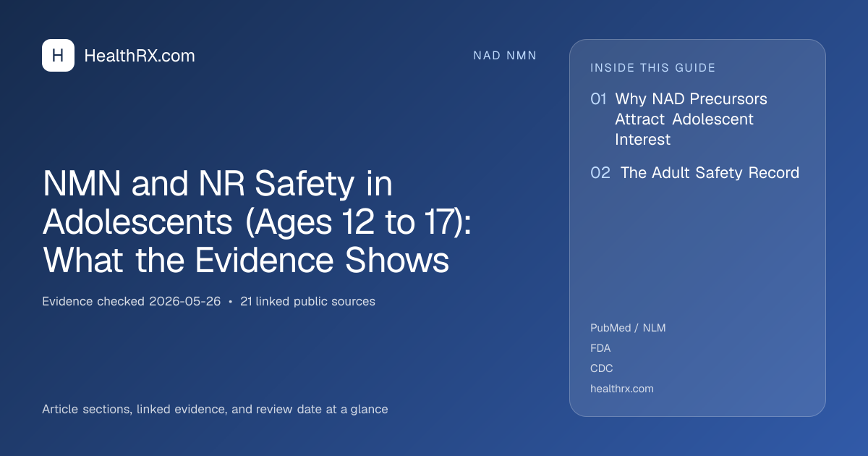
Task: Click the PubMed / NLM source label
Action: pyautogui.click(x=628, y=328)
